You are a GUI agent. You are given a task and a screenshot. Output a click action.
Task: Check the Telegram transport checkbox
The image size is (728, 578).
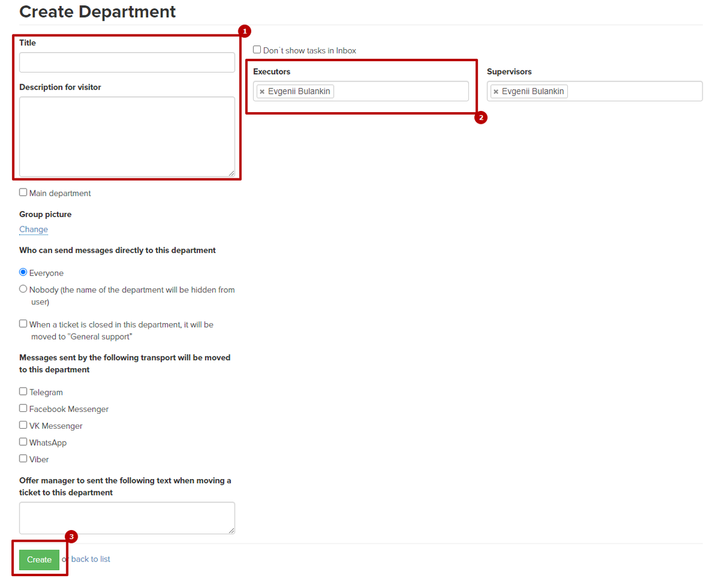23,392
